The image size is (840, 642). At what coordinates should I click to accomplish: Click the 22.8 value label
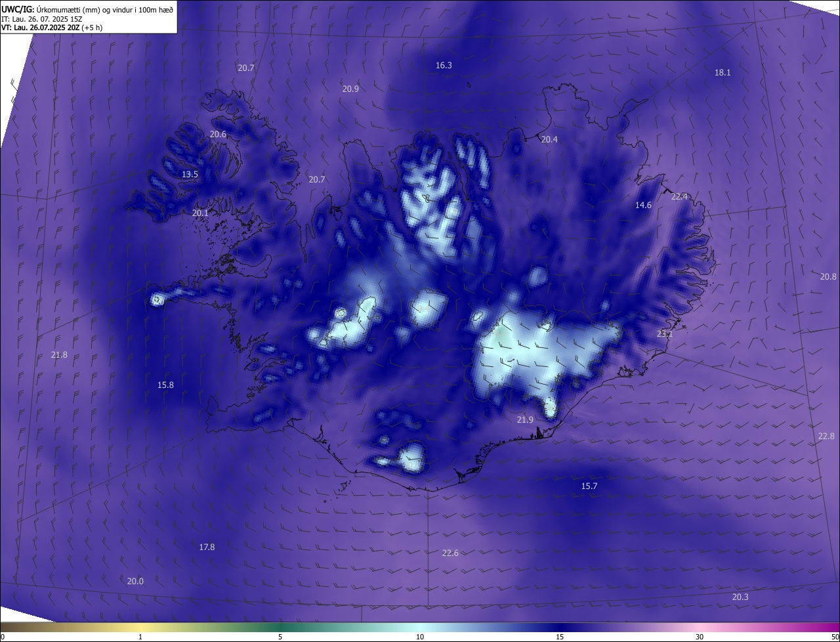(826, 436)
